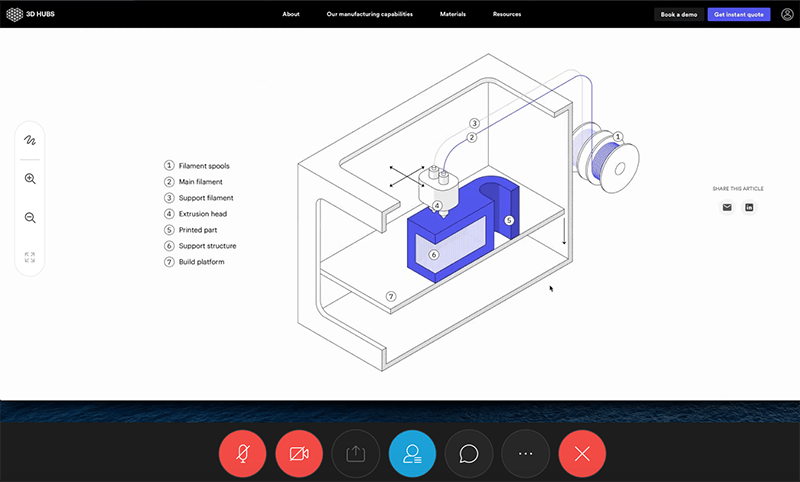This screenshot has height=482, width=800.
Task: Share this article via email
Action: (727, 207)
